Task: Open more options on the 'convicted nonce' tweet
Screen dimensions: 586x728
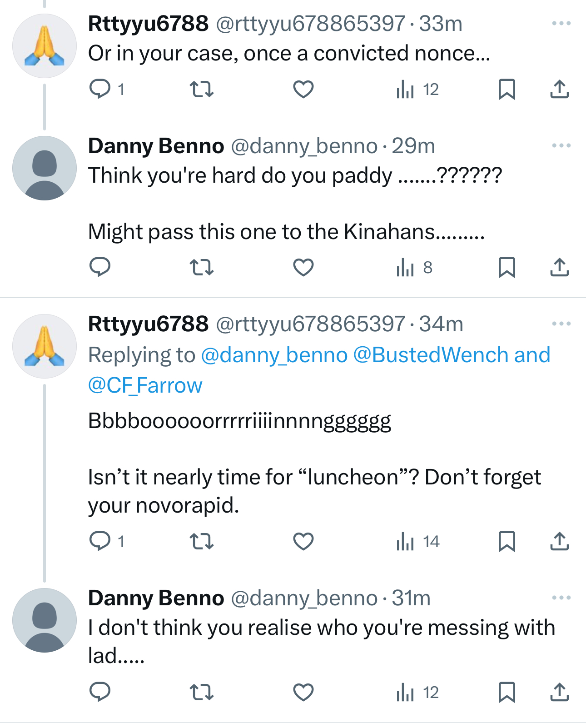Action: coord(561,23)
